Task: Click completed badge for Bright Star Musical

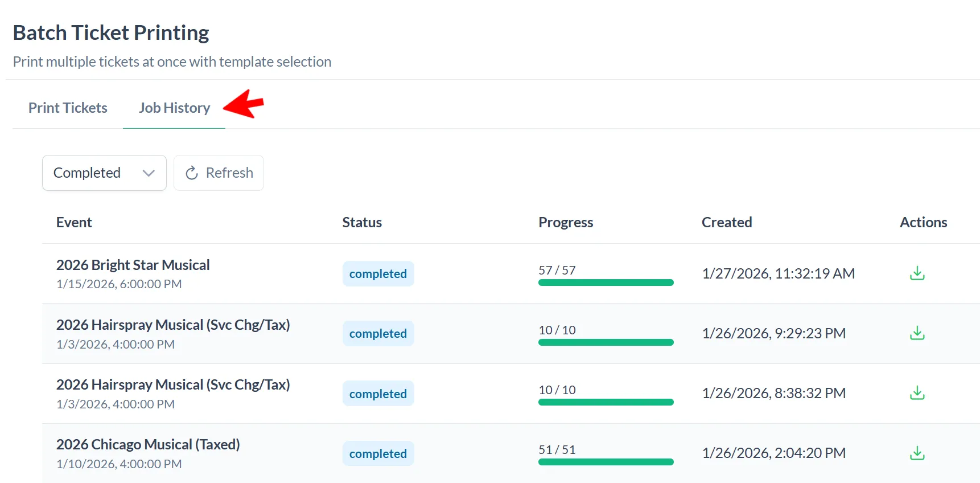Action: click(378, 273)
